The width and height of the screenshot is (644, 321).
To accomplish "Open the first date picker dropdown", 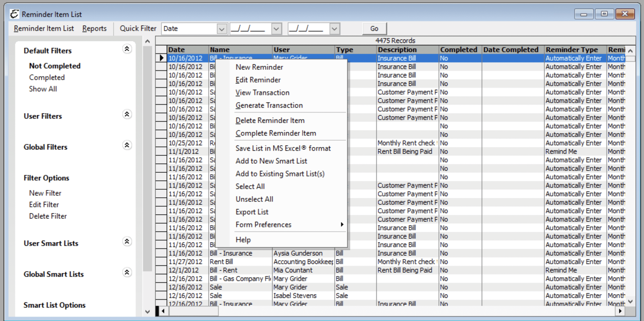I will pos(276,29).
